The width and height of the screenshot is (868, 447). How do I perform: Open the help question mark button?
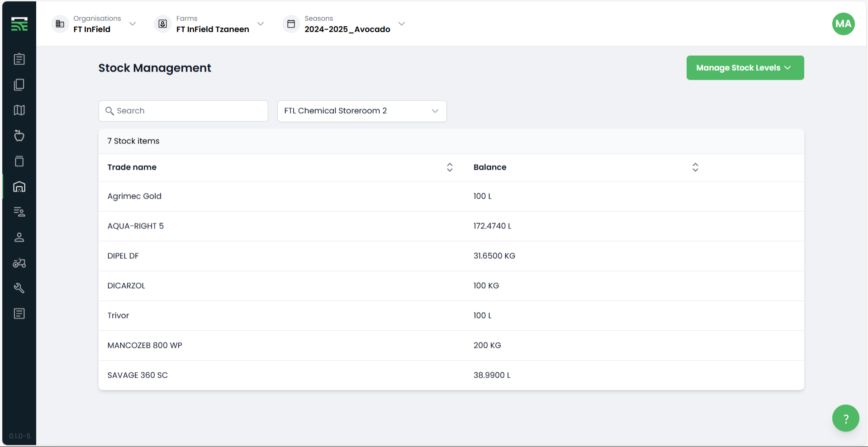click(x=846, y=418)
